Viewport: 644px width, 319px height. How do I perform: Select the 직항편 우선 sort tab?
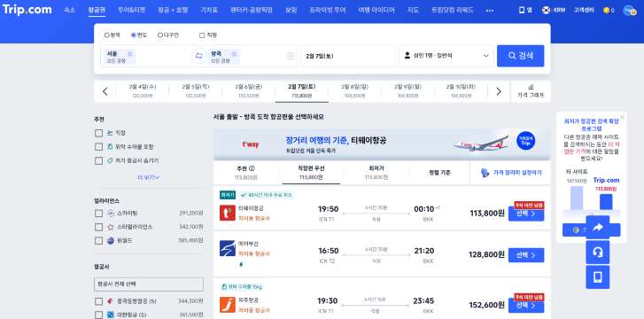[x=311, y=173]
